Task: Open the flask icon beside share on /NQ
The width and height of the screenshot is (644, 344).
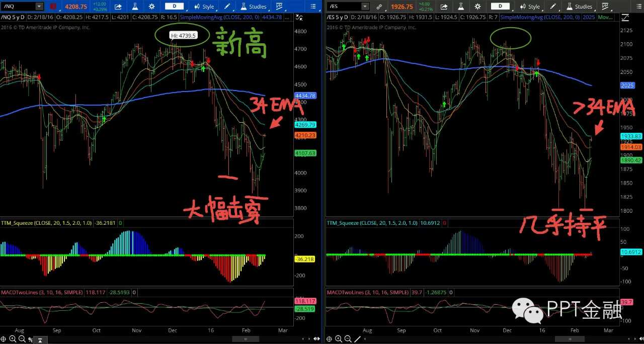Action: click(135, 7)
